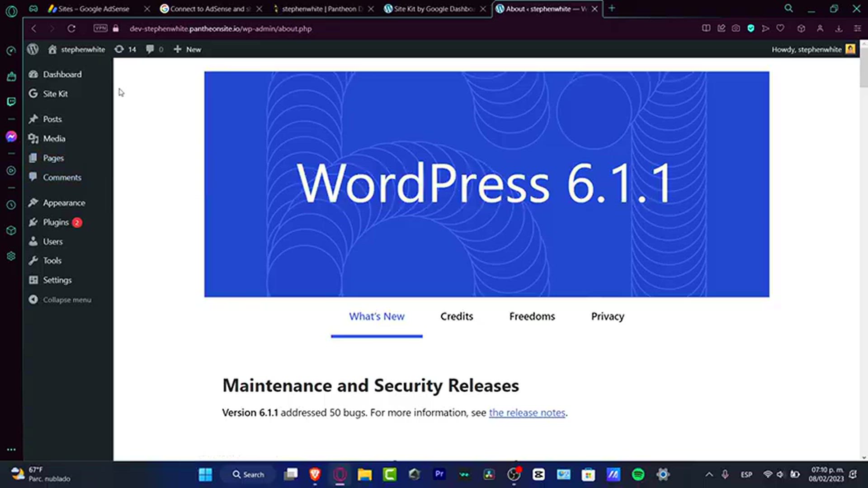Take a snapshot with camera icon
The height and width of the screenshot is (488, 868).
(736, 28)
